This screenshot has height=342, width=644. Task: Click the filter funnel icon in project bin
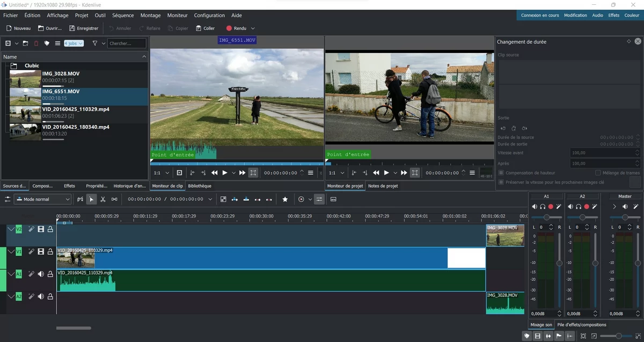click(x=95, y=43)
